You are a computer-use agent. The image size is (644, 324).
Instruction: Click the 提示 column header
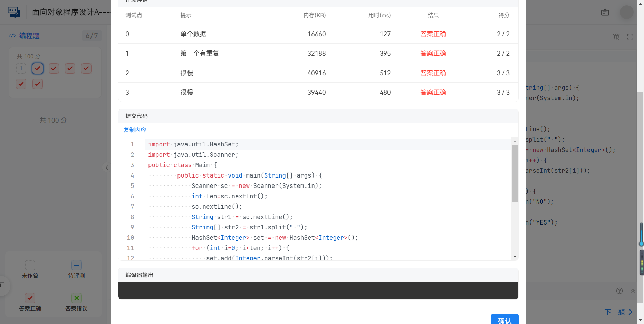click(186, 15)
